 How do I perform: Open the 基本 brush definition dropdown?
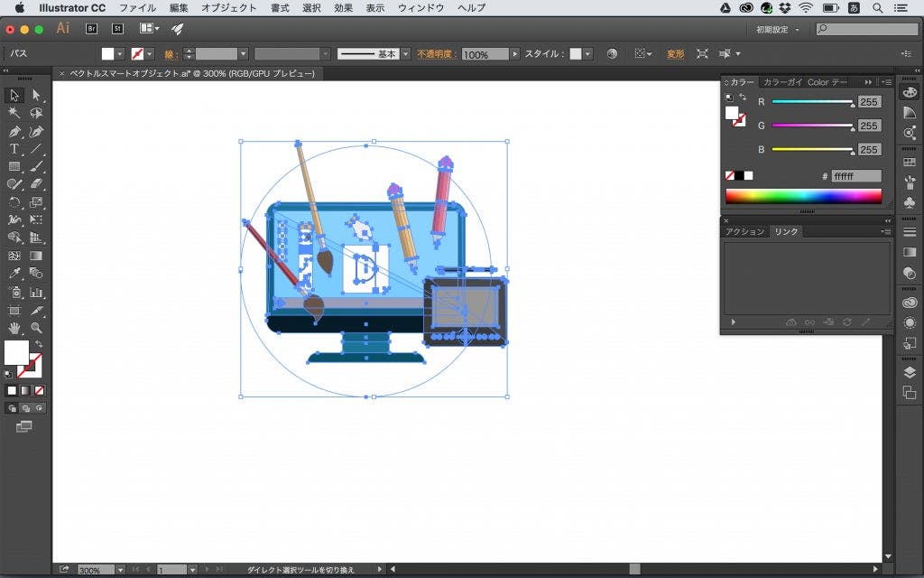point(405,53)
